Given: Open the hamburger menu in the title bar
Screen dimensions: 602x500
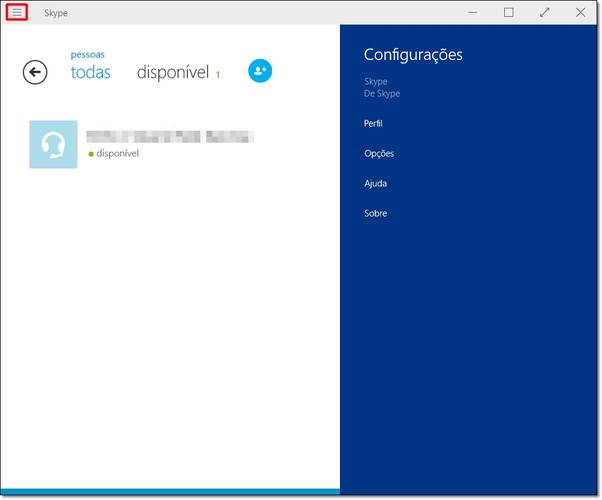Looking at the screenshot, I should pos(17,12).
